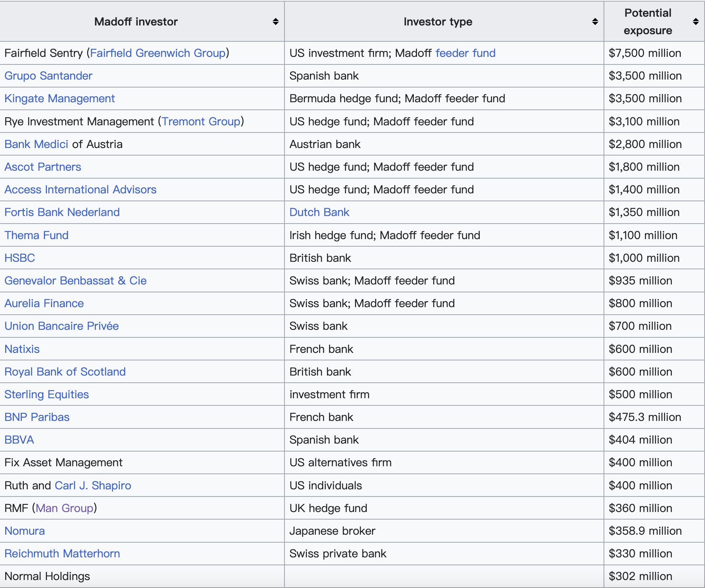Open the BBVA link

click(x=19, y=440)
